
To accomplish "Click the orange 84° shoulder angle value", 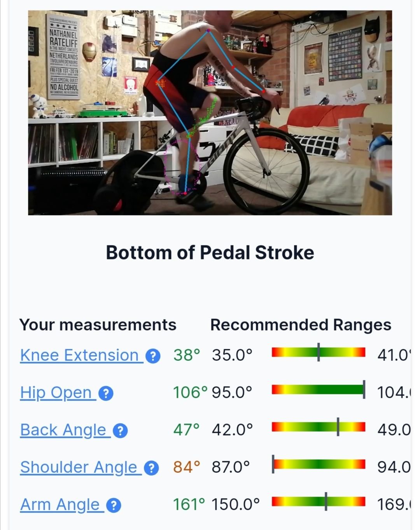I will [187, 467].
